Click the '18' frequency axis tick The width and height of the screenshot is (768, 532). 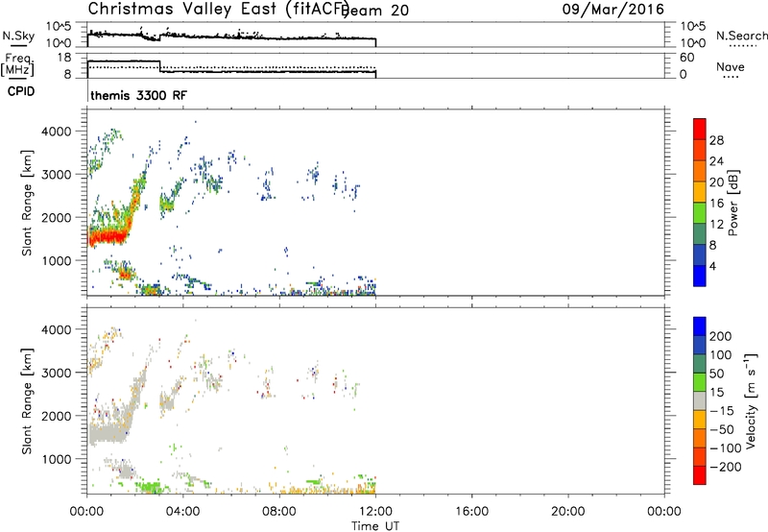click(x=63, y=58)
